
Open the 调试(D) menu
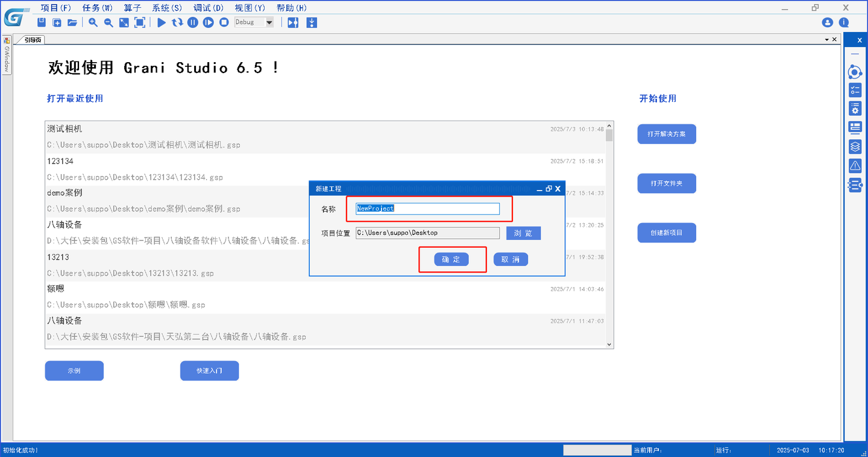click(209, 8)
